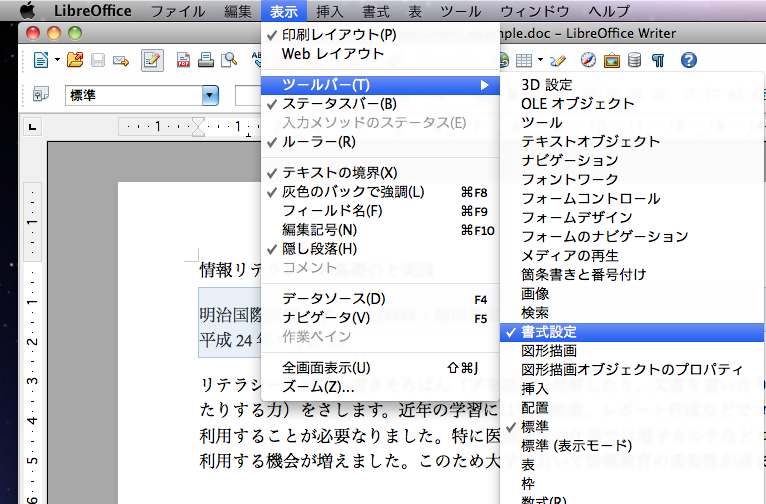
Task: Toggle the Nonprinting Characters pilcrow icon
Action: click(x=658, y=61)
